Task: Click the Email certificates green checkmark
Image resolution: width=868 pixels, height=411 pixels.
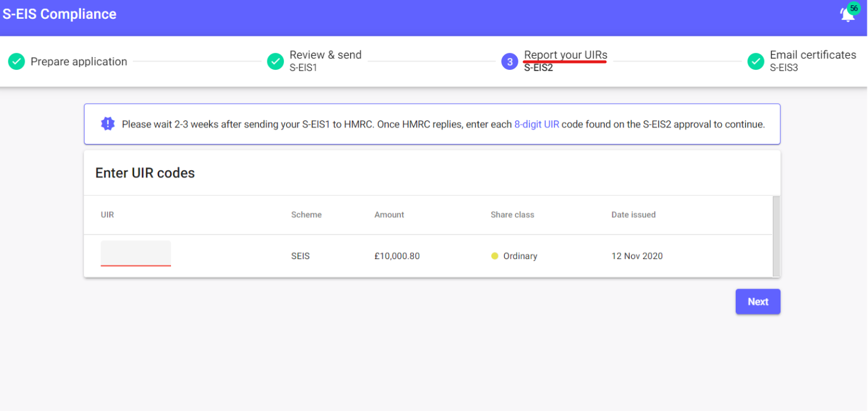Action: point(756,61)
